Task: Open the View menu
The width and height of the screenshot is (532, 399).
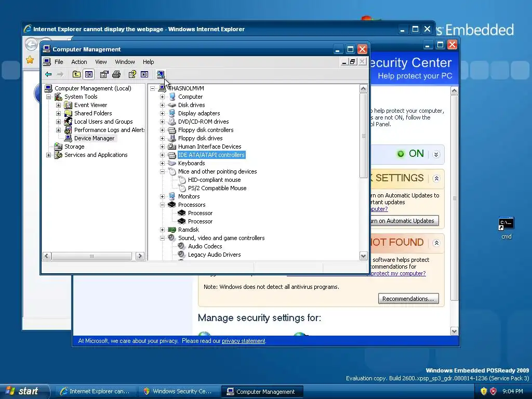Action: click(101, 62)
